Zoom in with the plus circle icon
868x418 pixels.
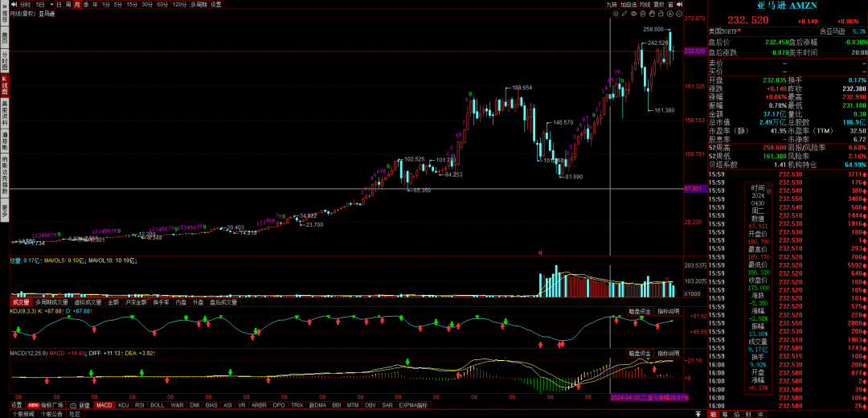pos(672,14)
